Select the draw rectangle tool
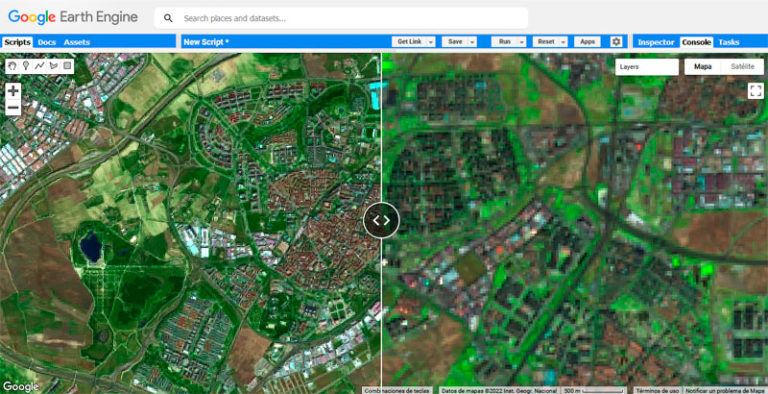The height and width of the screenshot is (394, 768). [x=67, y=66]
